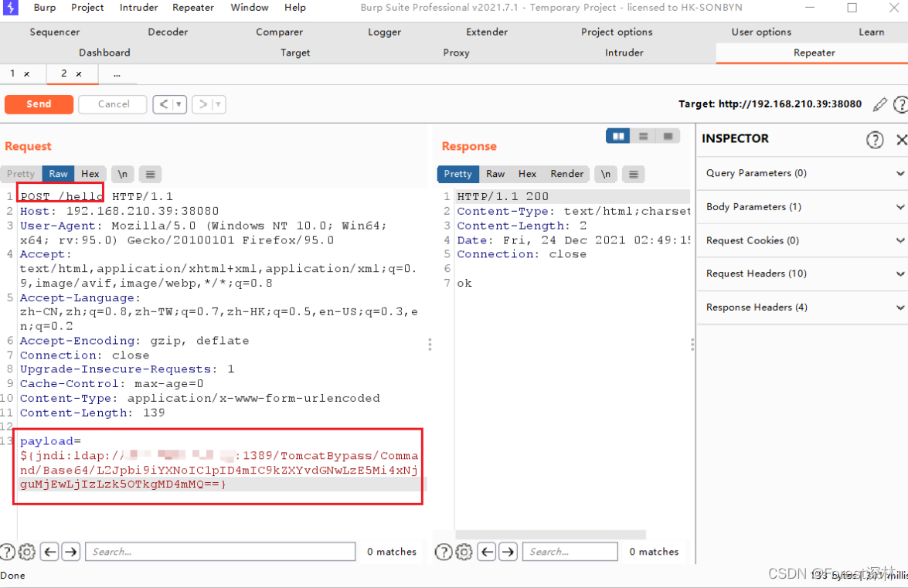This screenshot has width=908, height=588.
Task: Switch response view to Raw
Action: 495,174
